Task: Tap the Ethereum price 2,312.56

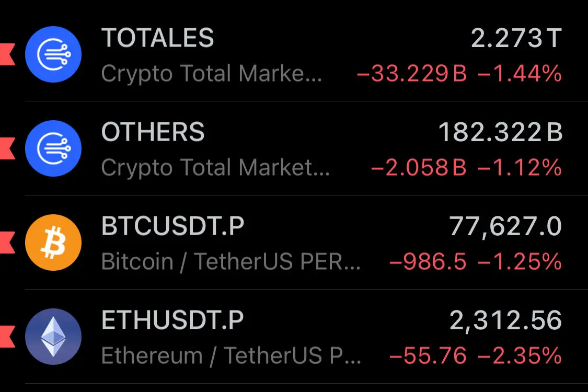Action: (x=506, y=321)
